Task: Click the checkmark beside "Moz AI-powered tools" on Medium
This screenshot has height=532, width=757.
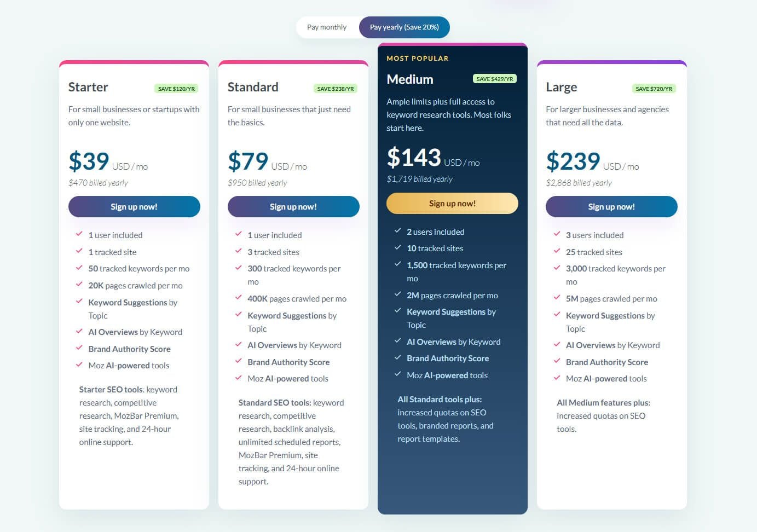Action: tap(398, 374)
